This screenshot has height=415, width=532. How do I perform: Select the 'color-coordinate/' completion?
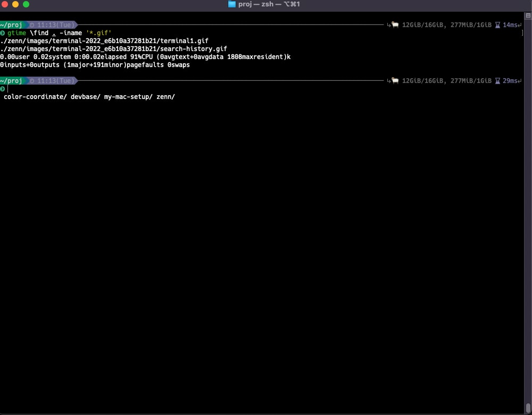point(35,97)
